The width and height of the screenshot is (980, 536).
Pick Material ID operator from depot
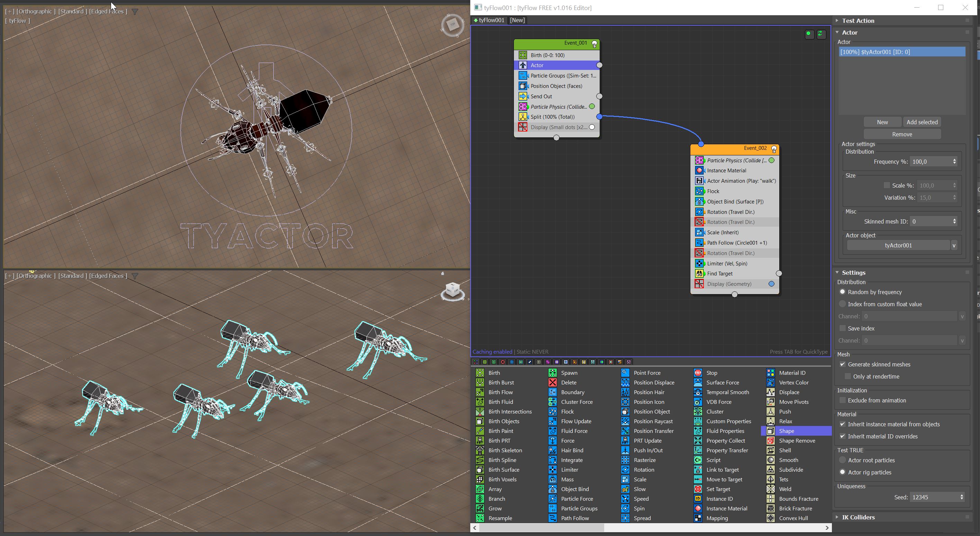[x=792, y=373]
